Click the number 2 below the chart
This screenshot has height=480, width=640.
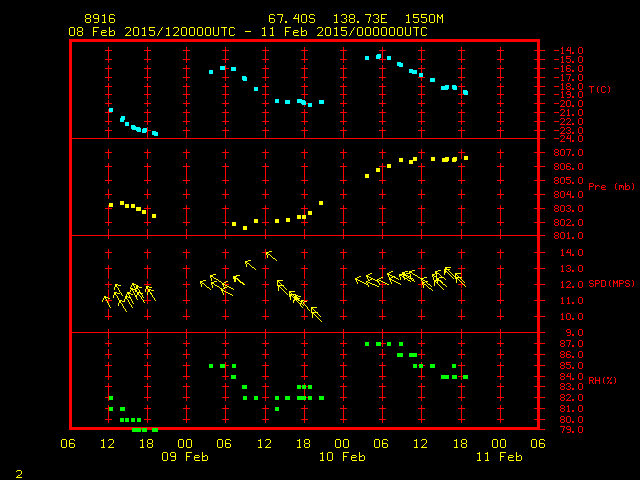[19, 474]
